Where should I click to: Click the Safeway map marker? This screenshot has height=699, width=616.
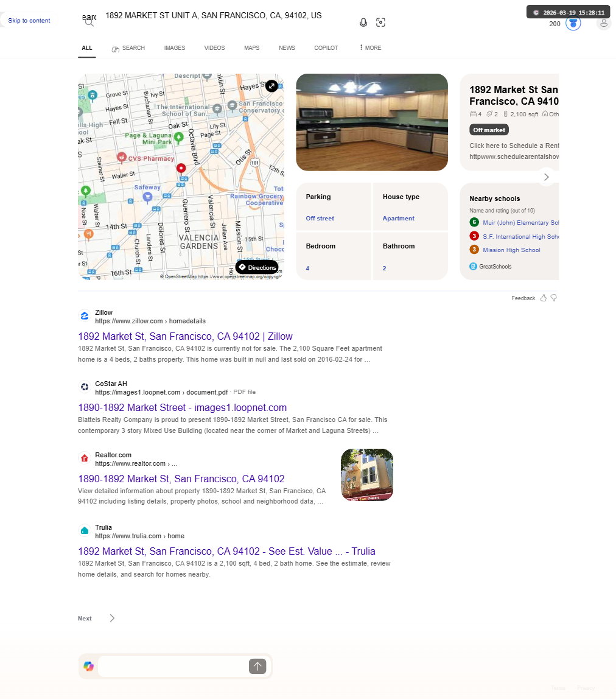coord(147,197)
